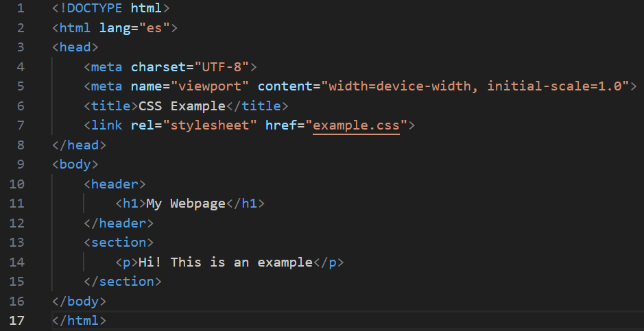Click line number 5 in the gutter

click(21, 86)
